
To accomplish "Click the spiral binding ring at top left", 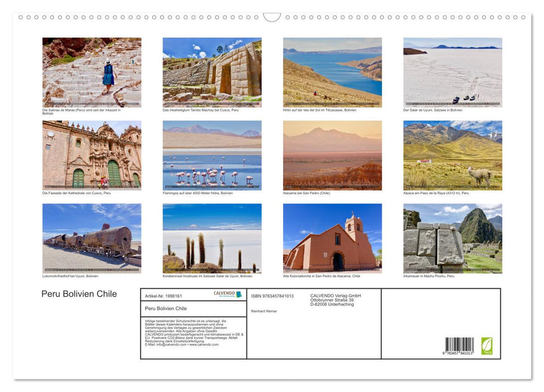I will pyautogui.click(x=21, y=17).
